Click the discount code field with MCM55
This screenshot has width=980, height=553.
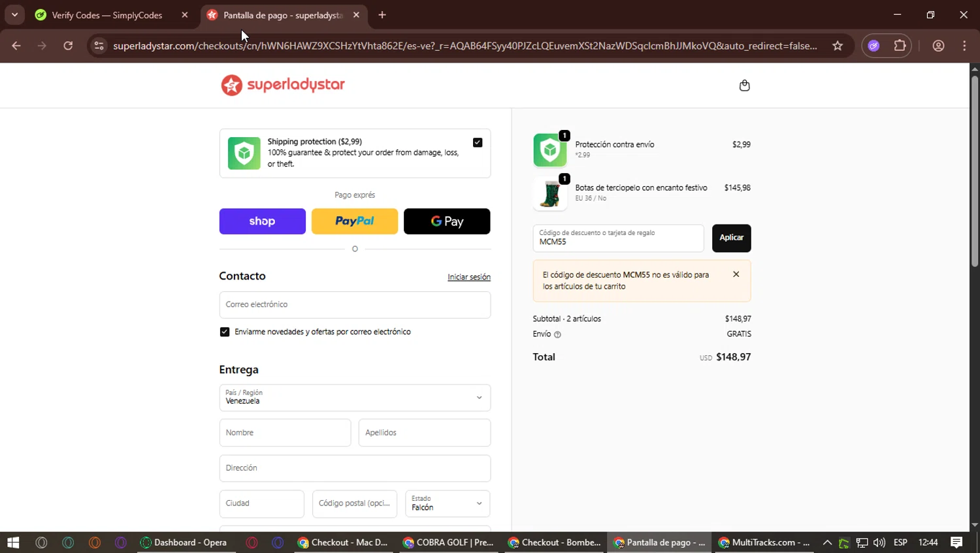pos(618,238)
